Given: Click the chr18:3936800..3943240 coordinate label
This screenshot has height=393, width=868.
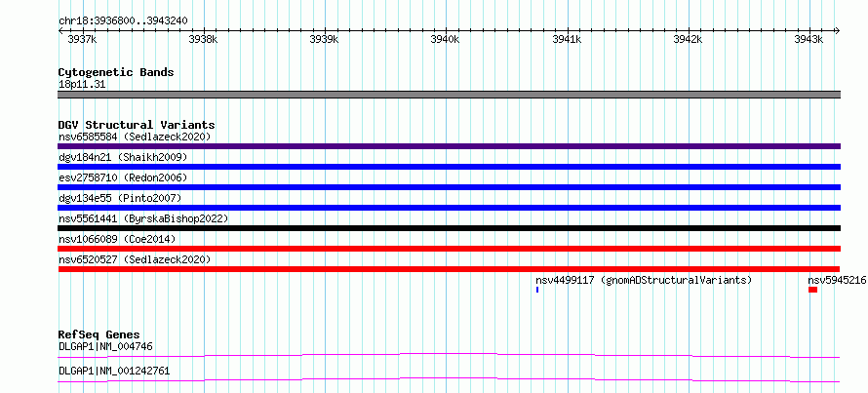Looking at the screenshot, I should [123, 20].
